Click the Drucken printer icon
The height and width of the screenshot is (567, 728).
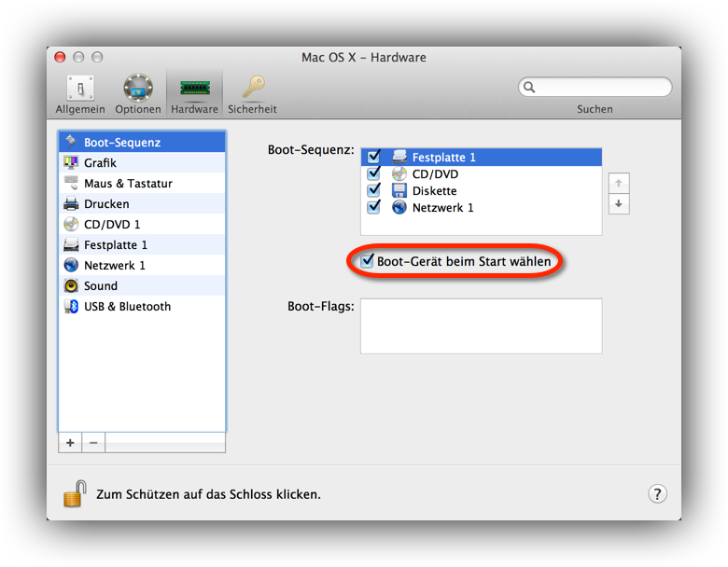click(71, 203)
